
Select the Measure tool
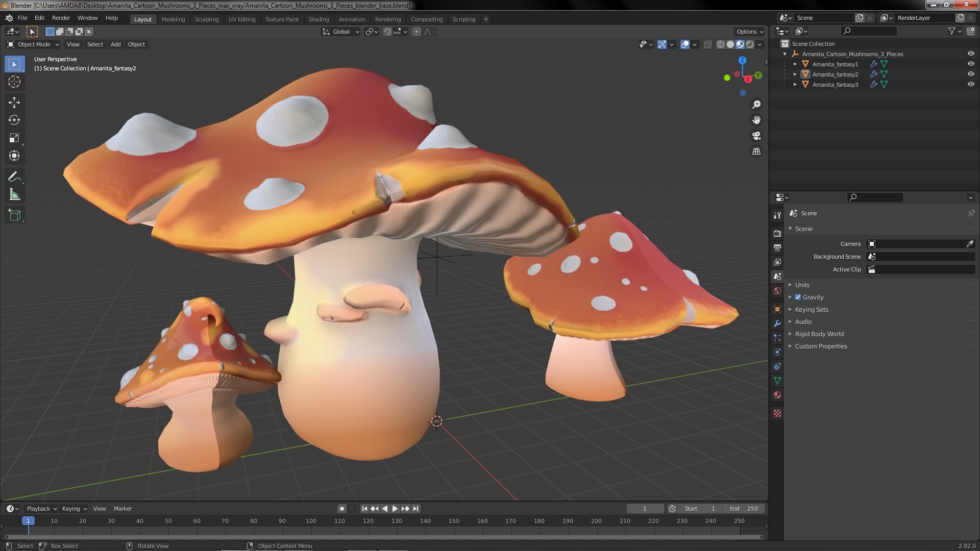click(x=14, y=195)
